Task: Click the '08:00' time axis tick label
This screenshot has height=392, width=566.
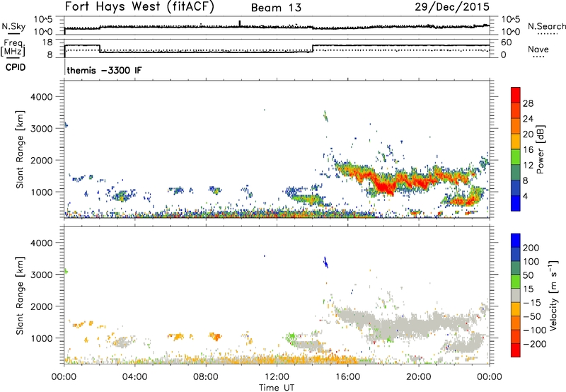Action: (x=205, y=377)
